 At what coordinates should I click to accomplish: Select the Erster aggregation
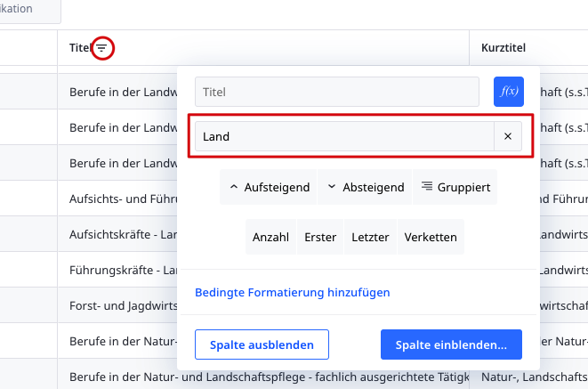tap(320, 237)
